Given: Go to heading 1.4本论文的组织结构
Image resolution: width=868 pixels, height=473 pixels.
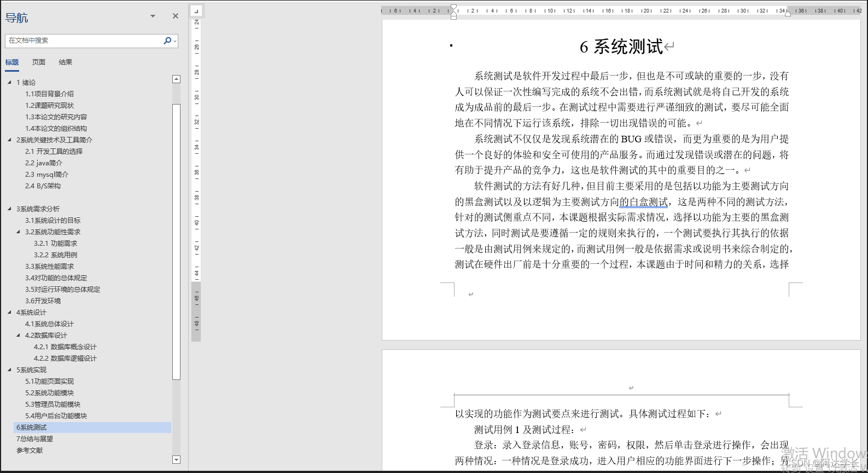Looking at the screenshot, I should 56,129.
